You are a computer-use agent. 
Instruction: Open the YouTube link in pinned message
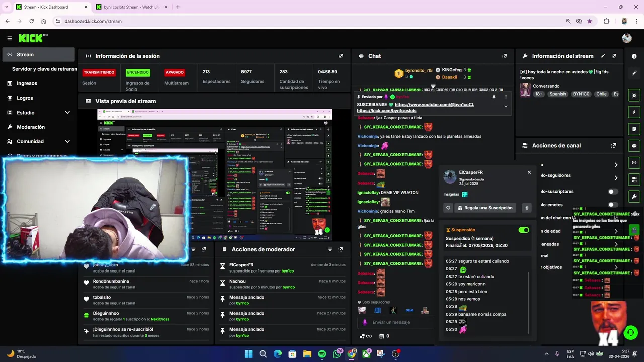434,105
